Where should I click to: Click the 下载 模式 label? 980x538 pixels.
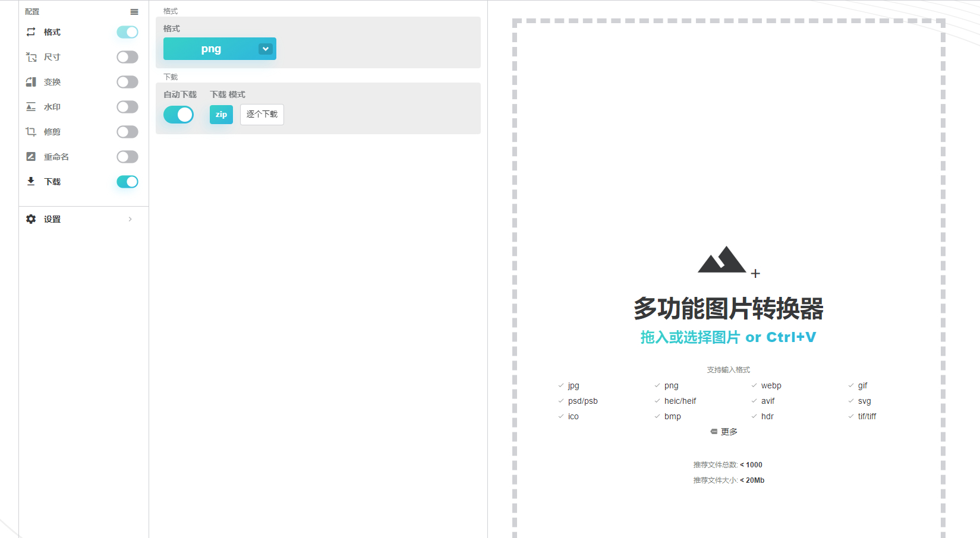(x=228, y=94)
